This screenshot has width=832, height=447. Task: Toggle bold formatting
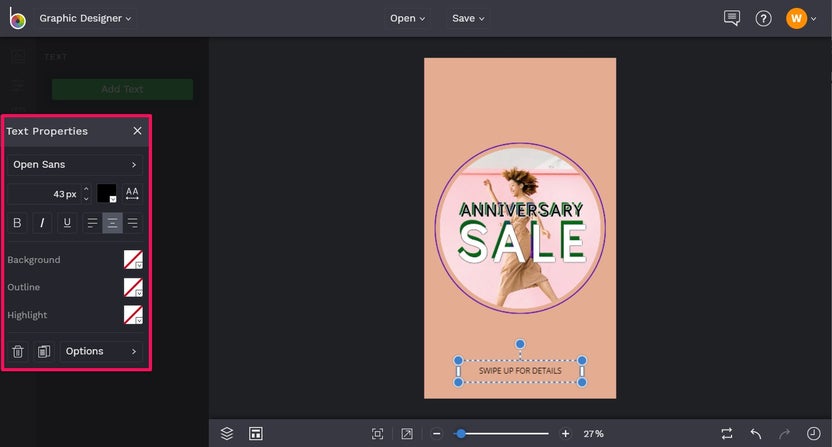coord(17,223)
